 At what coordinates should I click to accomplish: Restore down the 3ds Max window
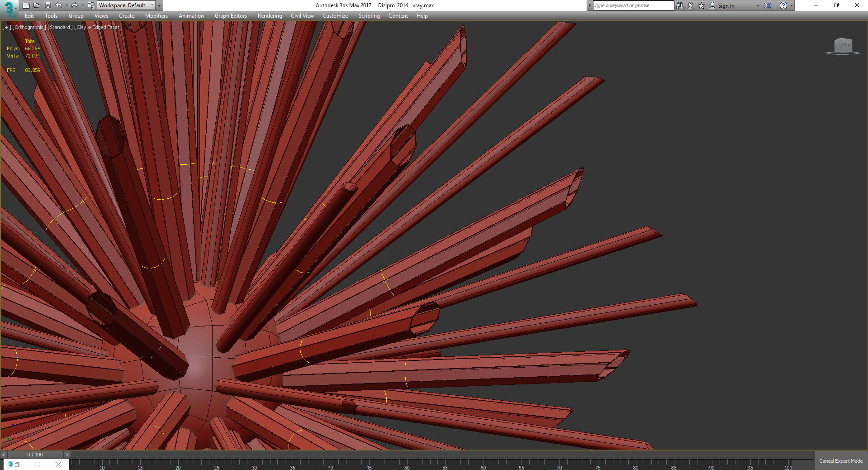coord(836,5)
